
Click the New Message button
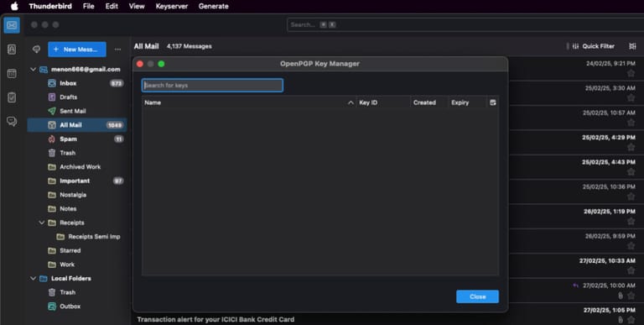pos(77,50)
